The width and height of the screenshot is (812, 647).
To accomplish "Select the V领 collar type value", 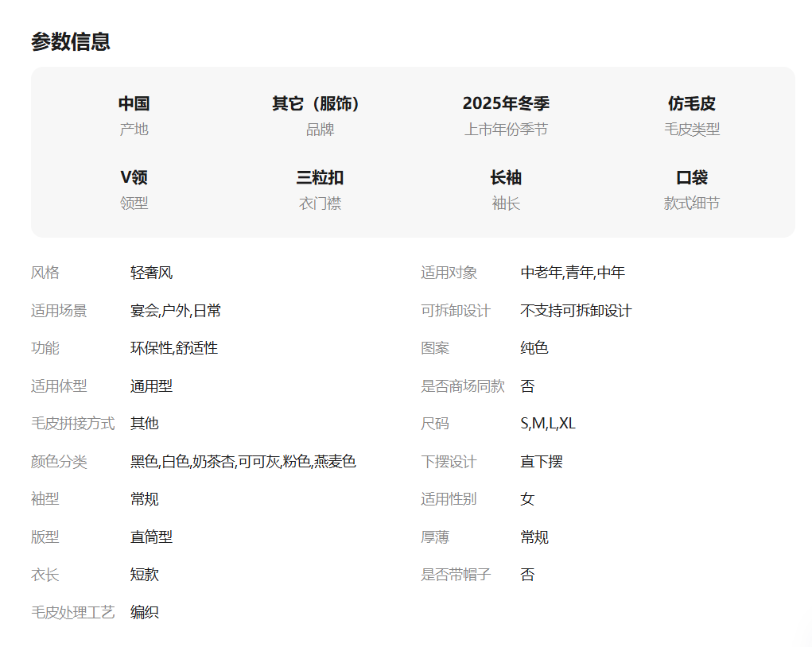I will [x=134, y=177].
